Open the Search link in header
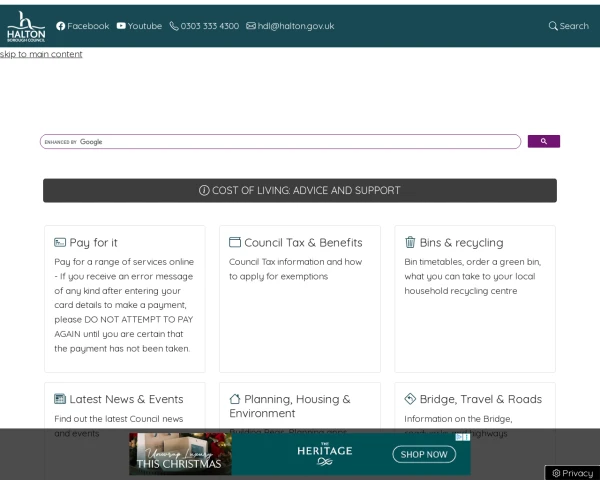The width and height of the screenshot is (600, 480). pyautogui.click(x=574, y=26)
